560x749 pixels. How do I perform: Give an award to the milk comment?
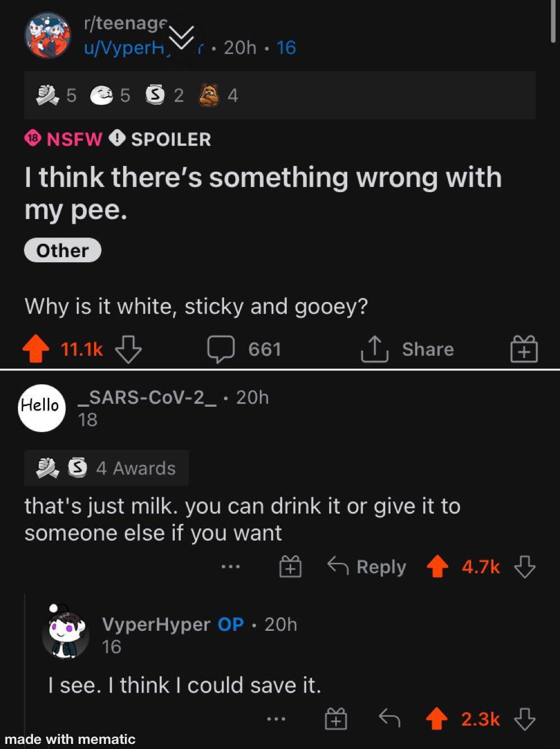[291, 567]
